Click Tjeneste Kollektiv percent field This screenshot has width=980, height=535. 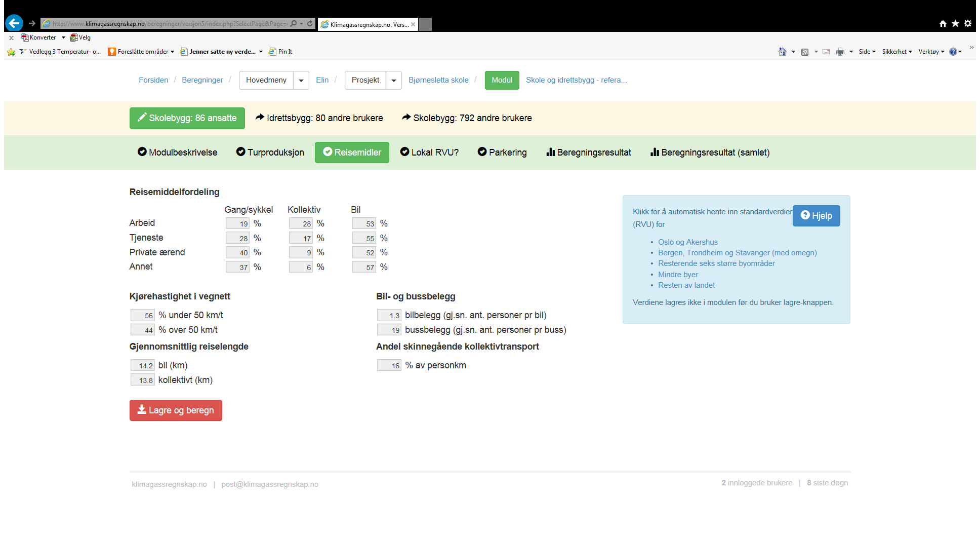pos(301,238)
